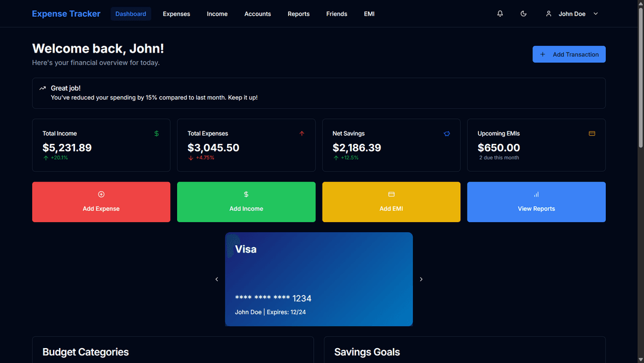
Task: Click the green up arrow next to +20.1%
Action: (x=45, y=158)
